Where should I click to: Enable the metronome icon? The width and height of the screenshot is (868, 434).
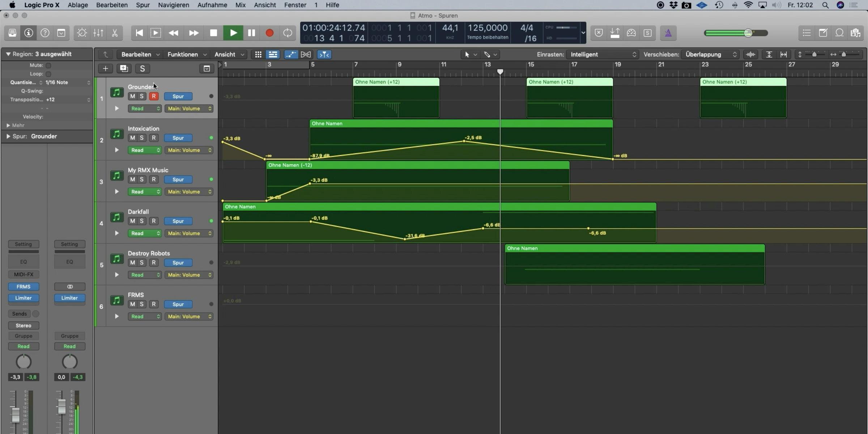[x=668, y=33]
